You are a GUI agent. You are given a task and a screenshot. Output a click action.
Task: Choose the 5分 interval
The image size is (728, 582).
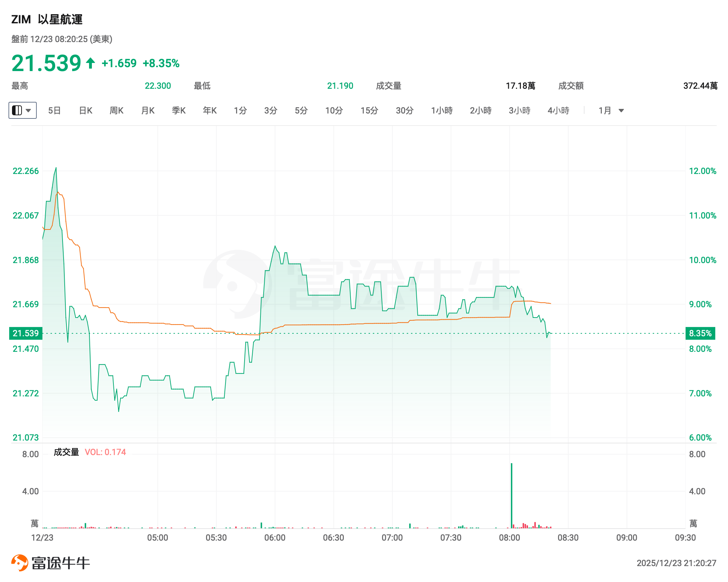pyautogui.click(x=301, y=111)
